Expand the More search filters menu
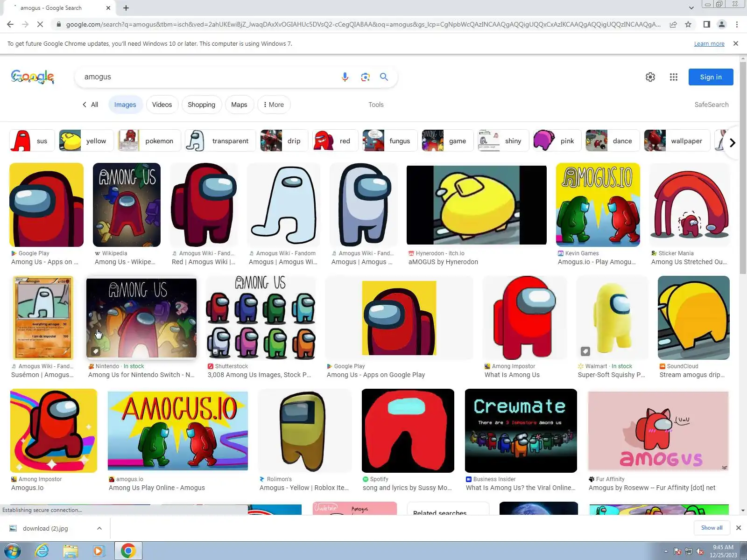This screenshot has height=560, width=747. point(274,105)
